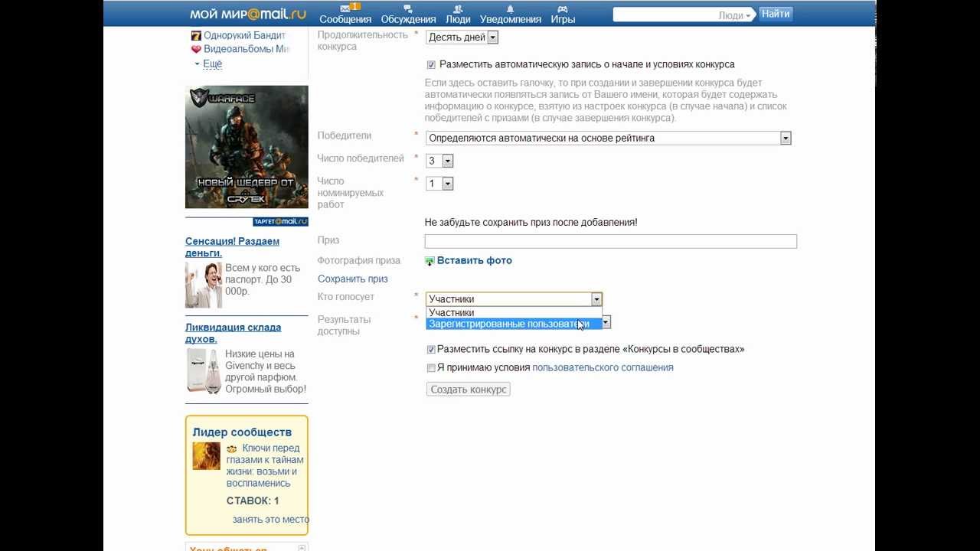The height and width of the screenshot is (551, 980).
Task: Open Люди people icon in top bar
Action: [x=458, y=8]
